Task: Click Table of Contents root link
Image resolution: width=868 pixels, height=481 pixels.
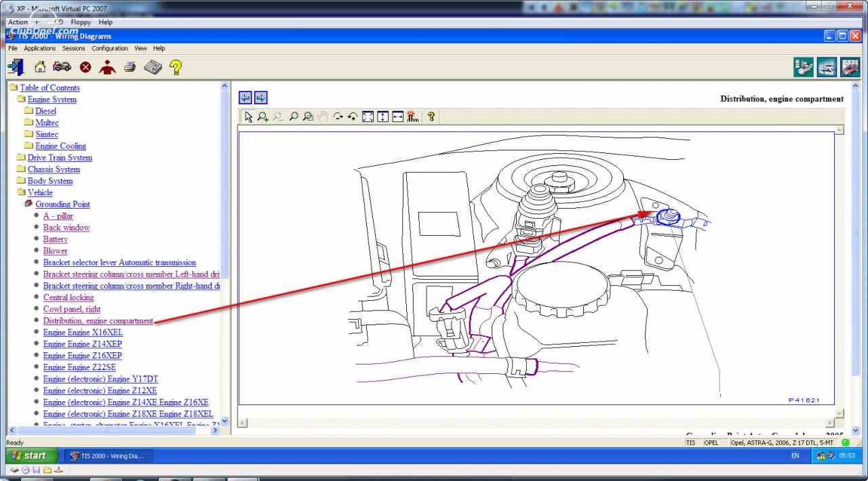Action: click(50, 87)
